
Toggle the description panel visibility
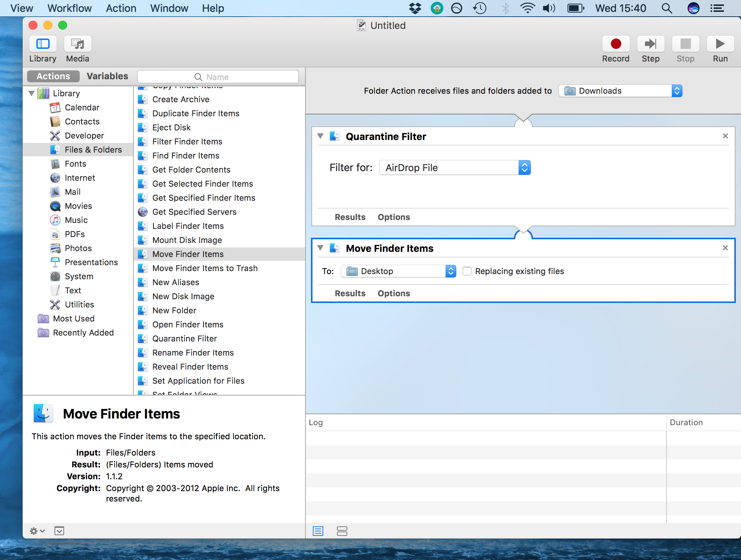coord(59,531)
